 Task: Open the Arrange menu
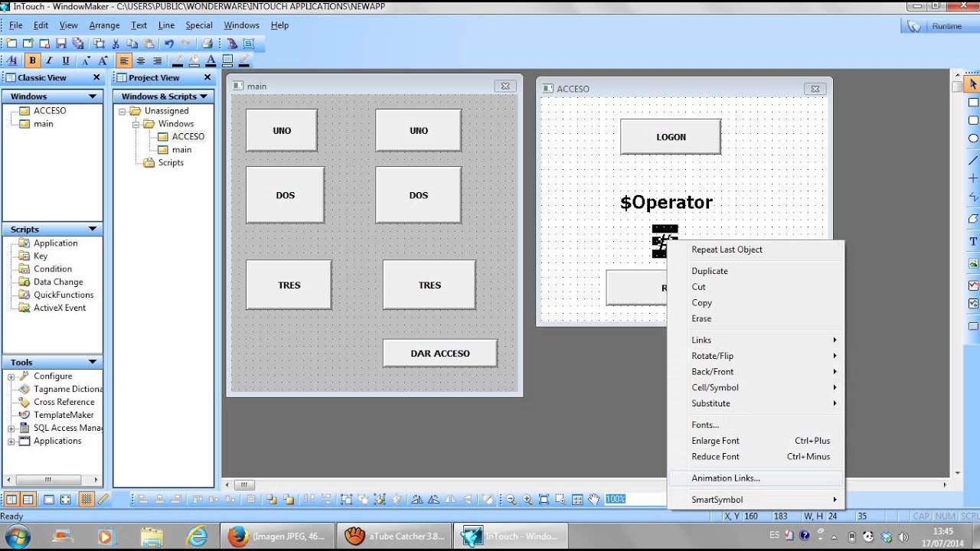104,25
